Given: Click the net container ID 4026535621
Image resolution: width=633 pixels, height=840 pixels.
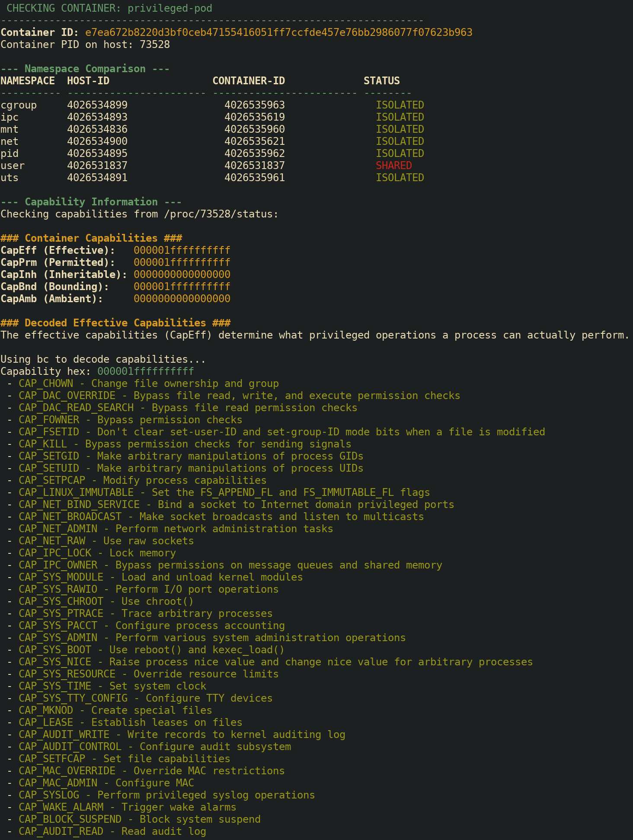Looking at the screenshot, I should 254,141.
